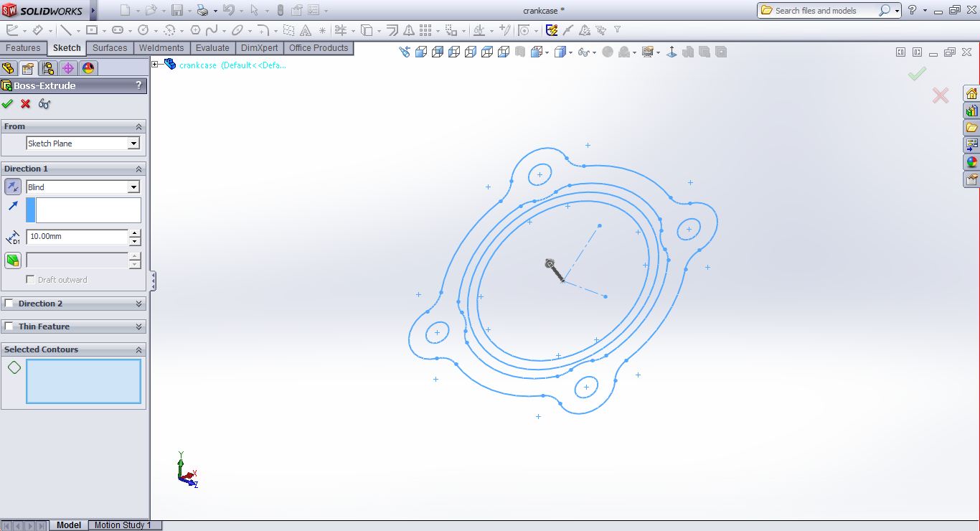Click the Reverse Direction button

coord(13,187)
